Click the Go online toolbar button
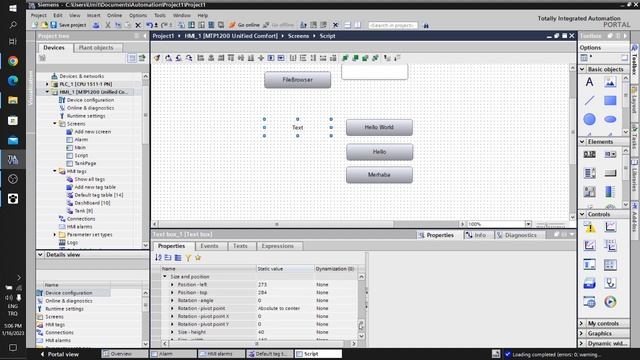640x360 pixels. tap(244, 25)
